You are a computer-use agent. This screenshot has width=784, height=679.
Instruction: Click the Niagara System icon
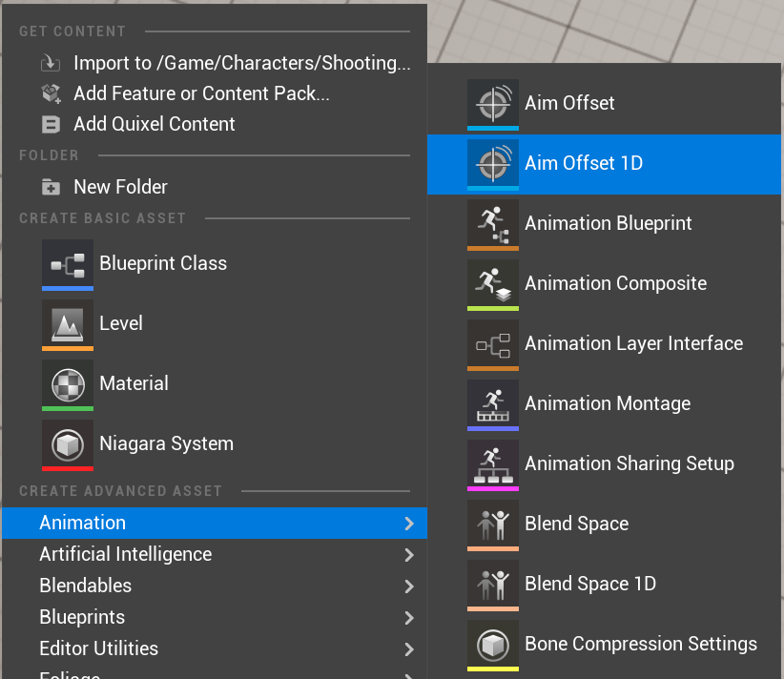pos(68,443)
